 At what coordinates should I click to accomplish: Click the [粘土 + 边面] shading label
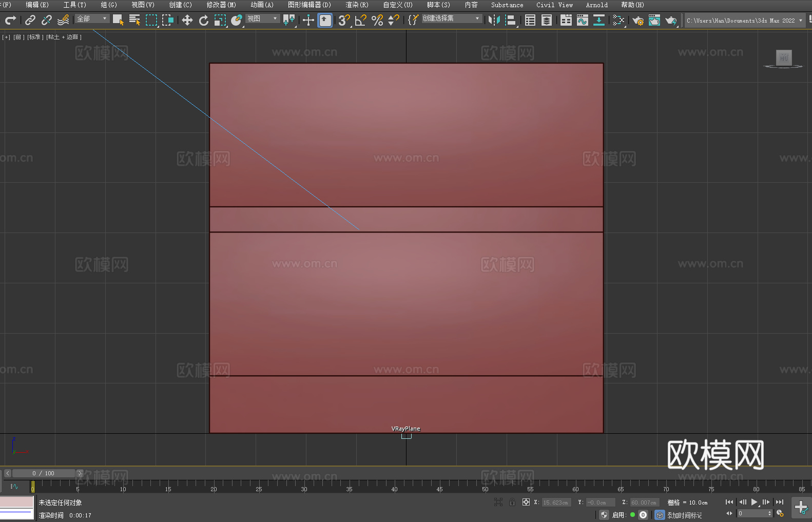tap(64, 37)
